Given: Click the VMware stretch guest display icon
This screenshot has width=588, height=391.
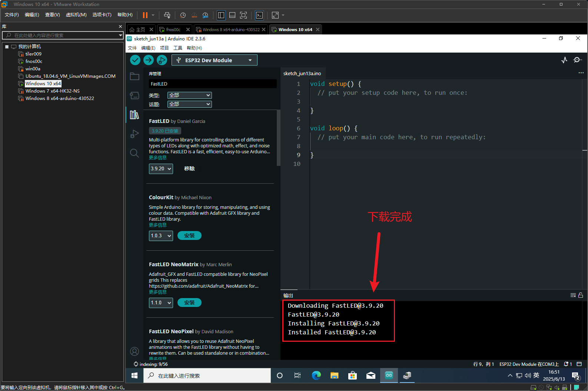Looking at the screenshot, I should click(275, 15).
